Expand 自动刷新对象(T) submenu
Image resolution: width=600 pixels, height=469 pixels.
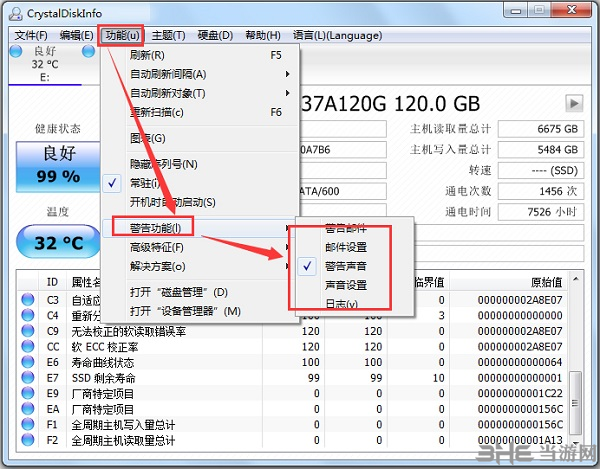pyautogui.click(x=199, y=93)
